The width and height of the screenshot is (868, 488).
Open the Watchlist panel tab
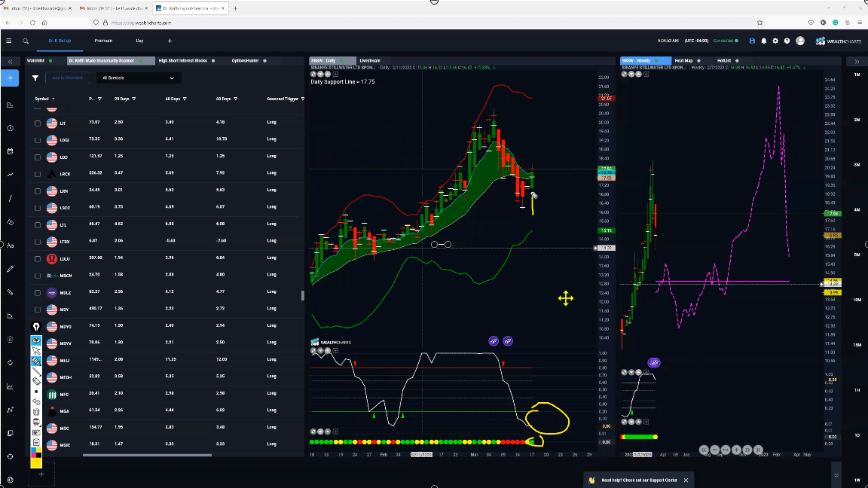[35, 61]
